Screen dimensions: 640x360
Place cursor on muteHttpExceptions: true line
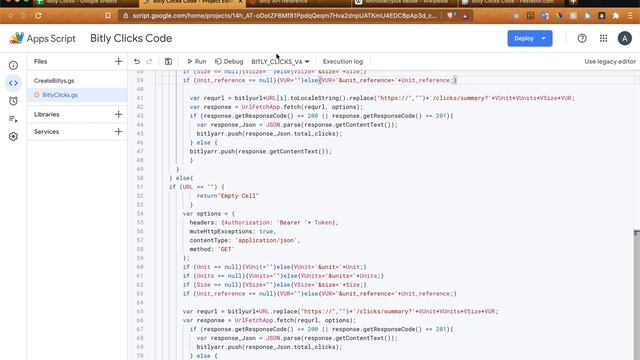click(x=233, y=231)
